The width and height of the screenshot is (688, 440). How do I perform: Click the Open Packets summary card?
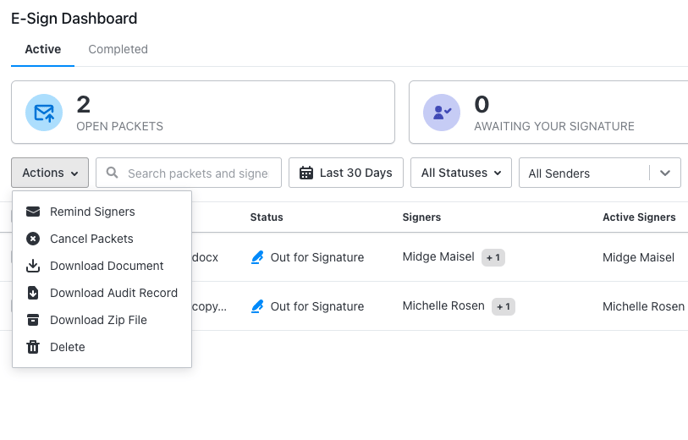coord(203,112)
